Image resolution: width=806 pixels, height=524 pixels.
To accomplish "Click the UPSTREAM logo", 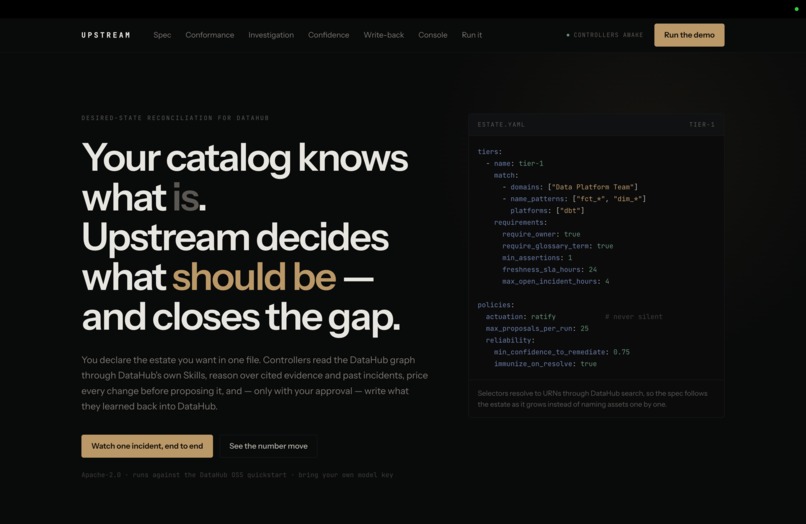I will [x=106, y=35].
